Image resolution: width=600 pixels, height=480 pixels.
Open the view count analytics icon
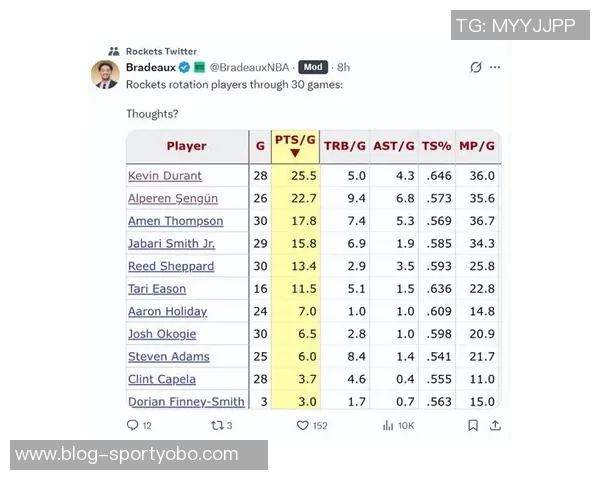coord(387,425)
